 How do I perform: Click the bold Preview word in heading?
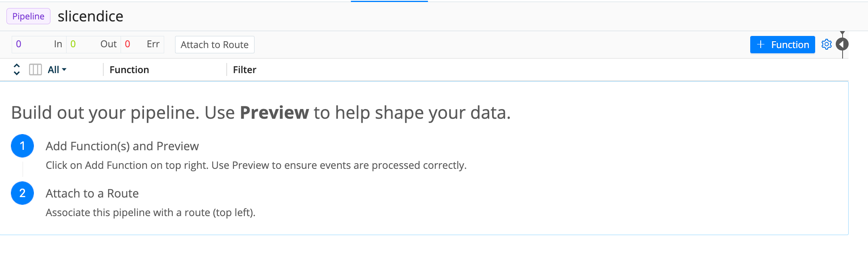click(x=274, y=113)
